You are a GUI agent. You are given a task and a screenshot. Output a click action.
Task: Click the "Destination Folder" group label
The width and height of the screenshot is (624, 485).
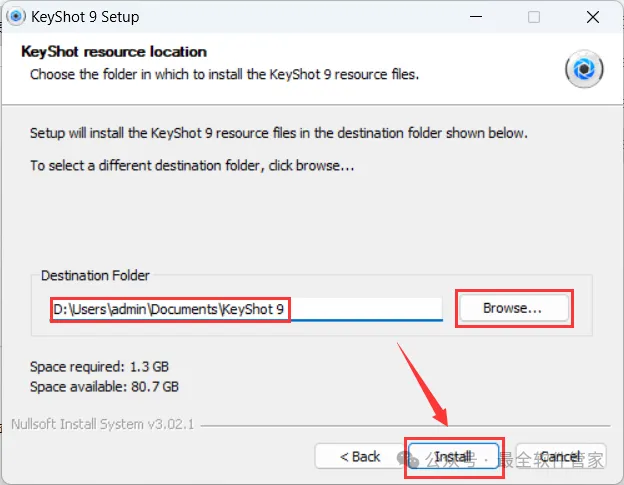(95, 275)
